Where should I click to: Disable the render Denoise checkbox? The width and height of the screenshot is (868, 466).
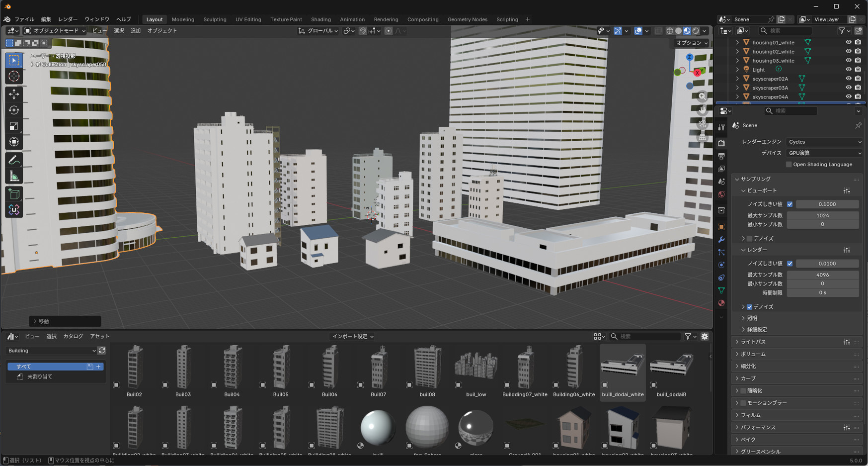tap(749, 307)
